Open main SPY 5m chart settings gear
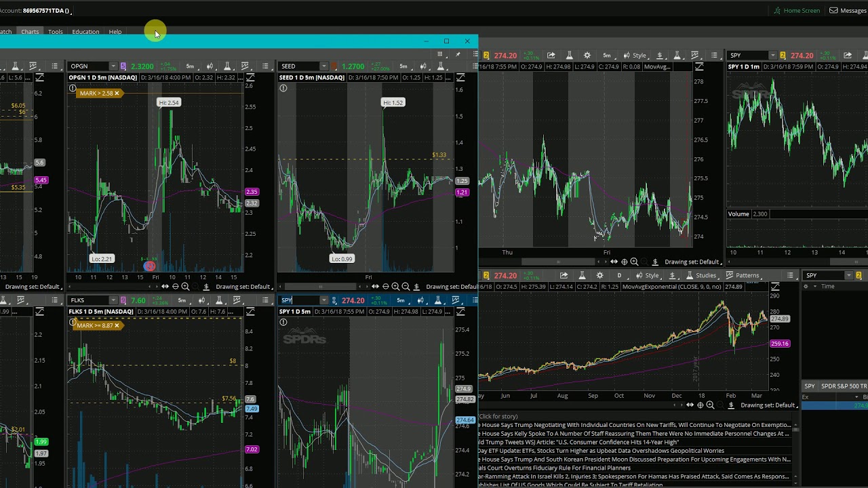Image resolution: width=868 pixels, height=488 pixels. [x=587, y=56]
